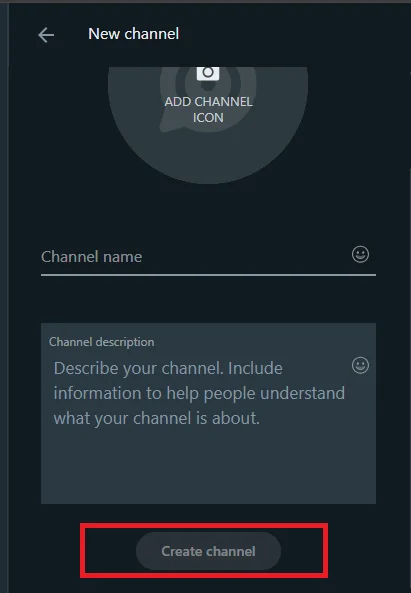
Task: Open emoji picker in Channel name field
Action: (x=360, y=254)
